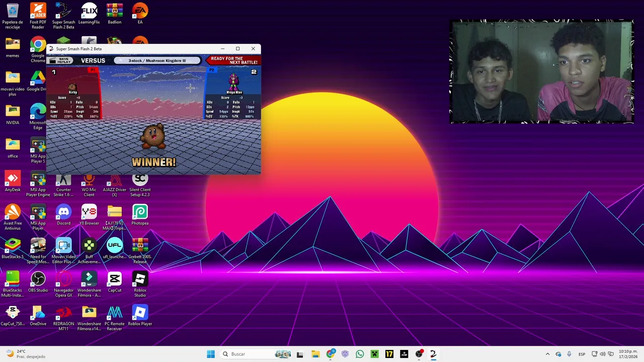Open the volume control in tray
Image resolution: width=644 pixels, height=362 pixels.
click(603, 354)
